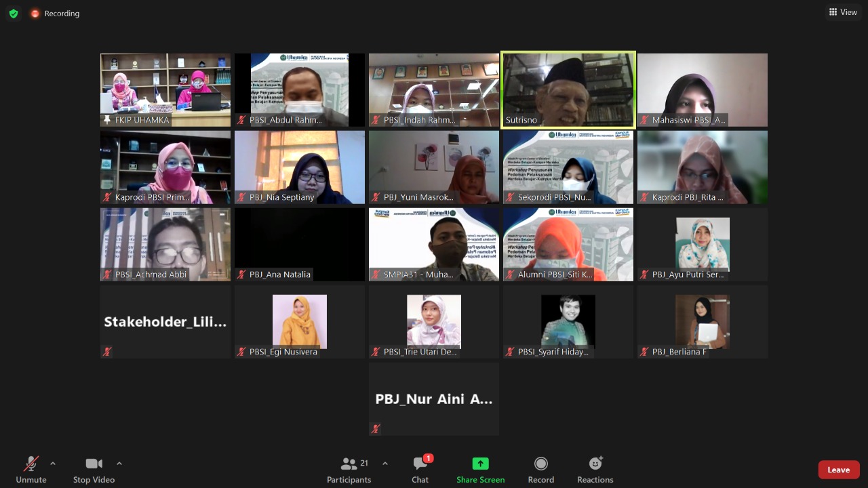Expand the Participants options chevron
Image resolution: width=868 pixels, height=488 pixels.
click(385, 464)
